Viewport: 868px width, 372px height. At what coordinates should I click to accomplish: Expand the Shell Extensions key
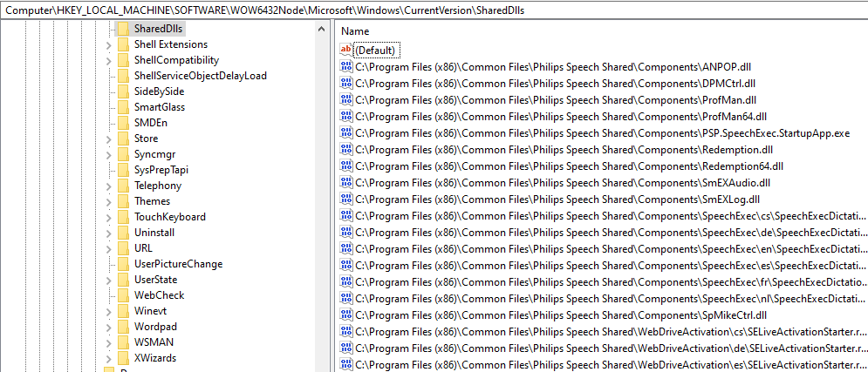coord(108,44)
